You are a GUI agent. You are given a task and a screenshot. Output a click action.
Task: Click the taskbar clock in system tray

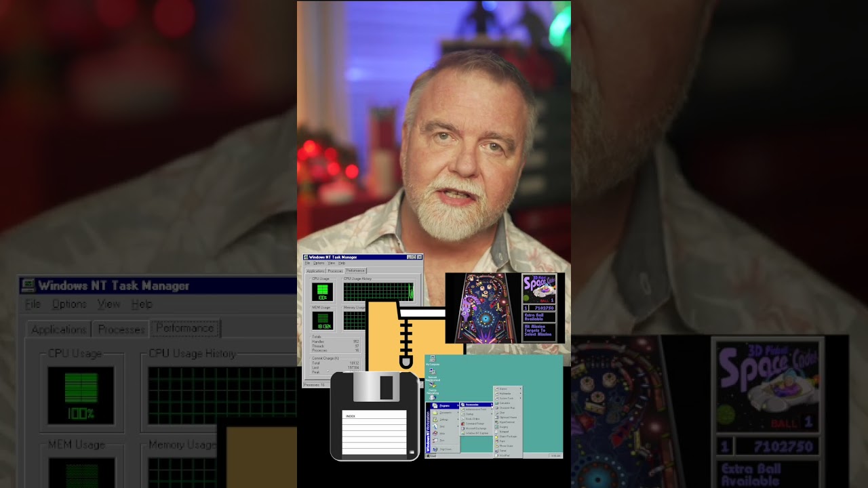click(x=555, y=456)
